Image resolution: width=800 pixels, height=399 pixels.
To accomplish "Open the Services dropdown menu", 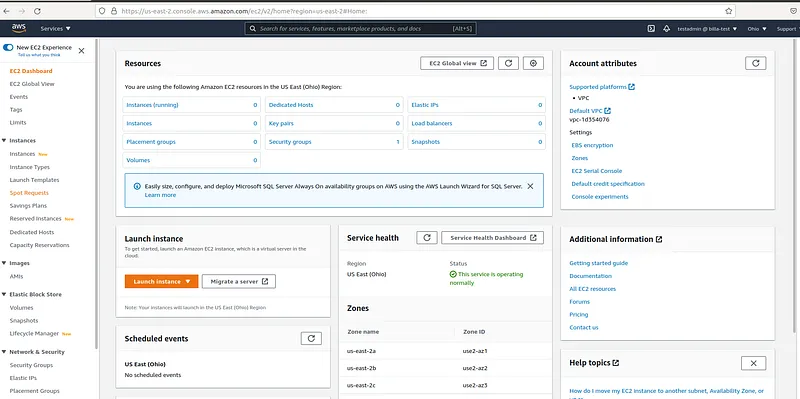I will tap(56, 29).
